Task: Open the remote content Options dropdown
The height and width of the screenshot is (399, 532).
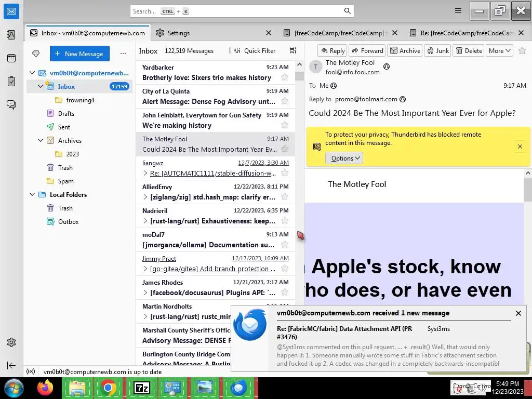Action: click(x=344, y=158)
